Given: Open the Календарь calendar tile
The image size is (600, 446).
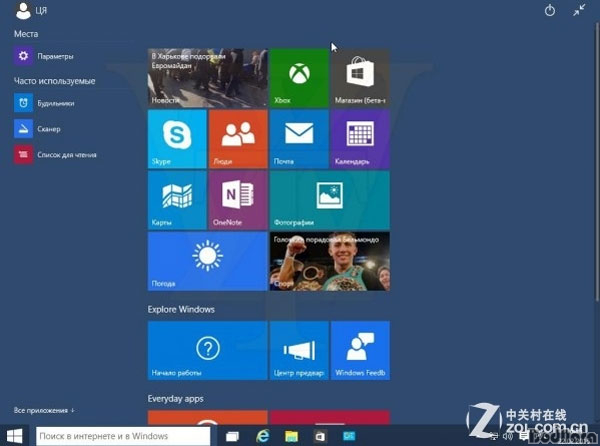Looking at the screenshot, I should [x=360, y=139].
